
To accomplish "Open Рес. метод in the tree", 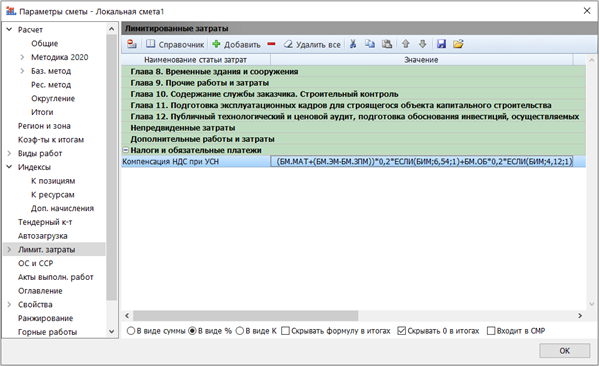I will (x=51, y=84).
